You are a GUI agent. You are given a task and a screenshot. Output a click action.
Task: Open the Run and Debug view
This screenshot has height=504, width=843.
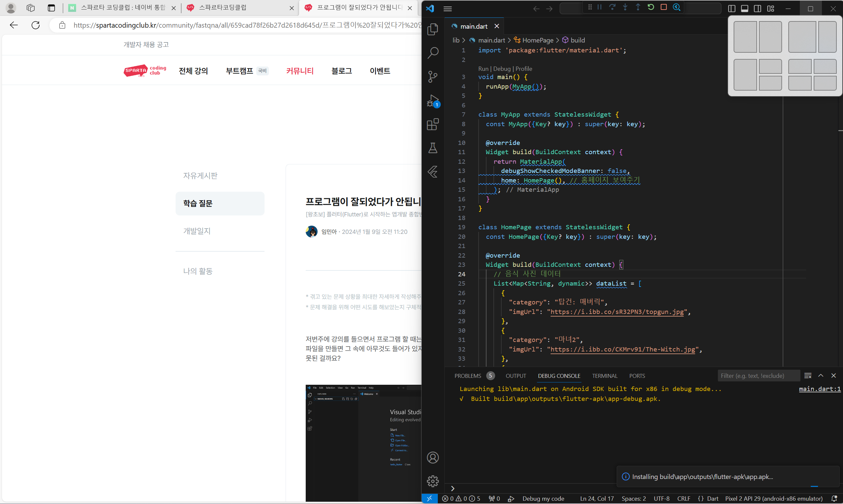pos(433,101)
